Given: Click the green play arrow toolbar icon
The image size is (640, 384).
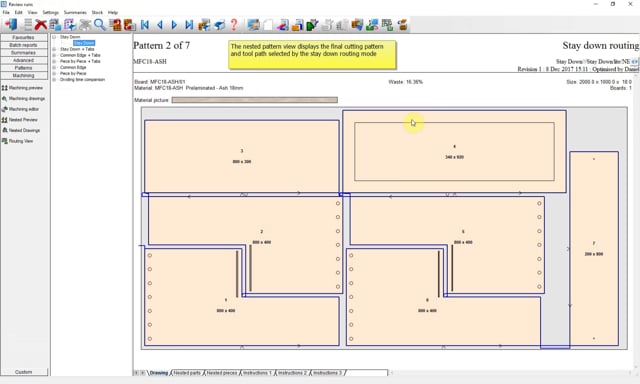Looking at the screenshot, I should coord(312,25).
